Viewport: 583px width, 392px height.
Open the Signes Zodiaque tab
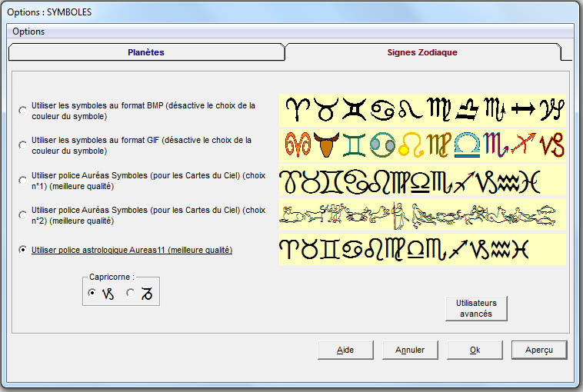point(422,52)
